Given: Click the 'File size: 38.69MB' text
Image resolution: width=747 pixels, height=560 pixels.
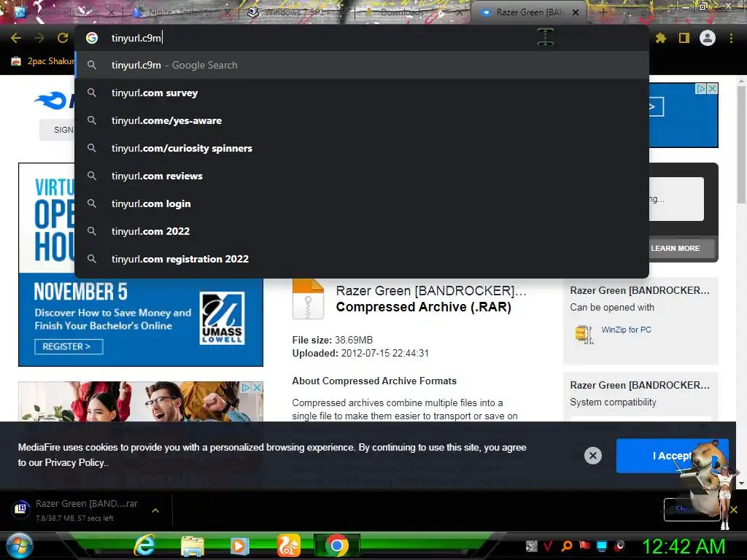Looking at the screenshot, I should point(333,340).
